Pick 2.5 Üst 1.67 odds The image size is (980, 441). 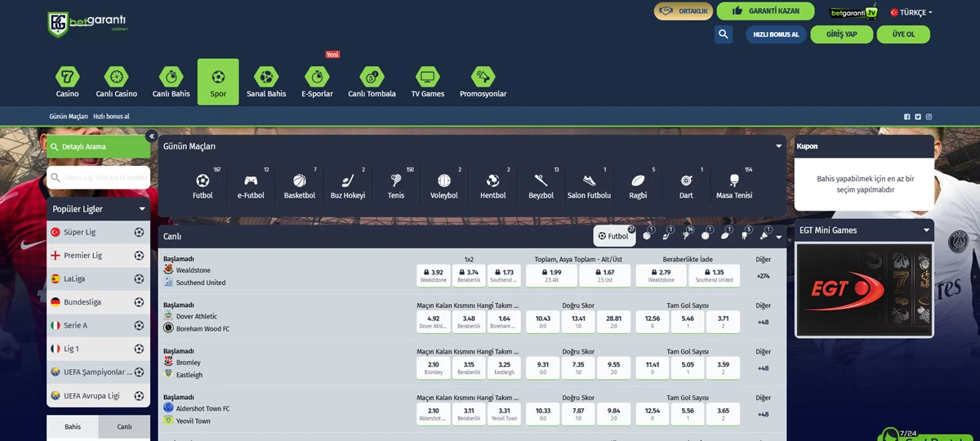(x=605, y=275)
